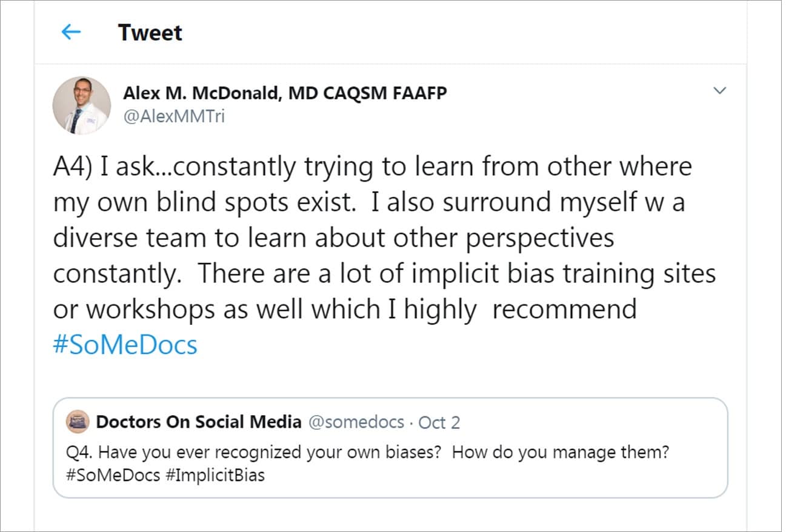The image size is (786, 532).
Task: Click Alex M. McDonald's display name
Action: (285, 93)
